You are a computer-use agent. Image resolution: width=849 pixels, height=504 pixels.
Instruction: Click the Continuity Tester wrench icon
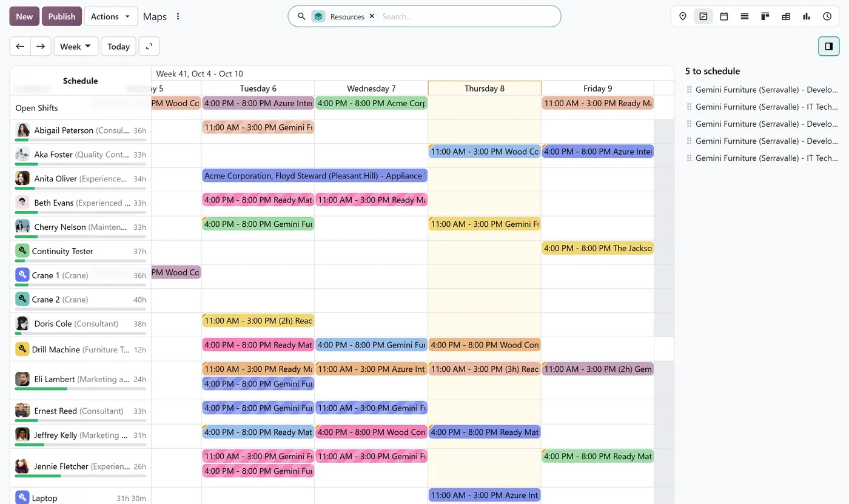22,250
